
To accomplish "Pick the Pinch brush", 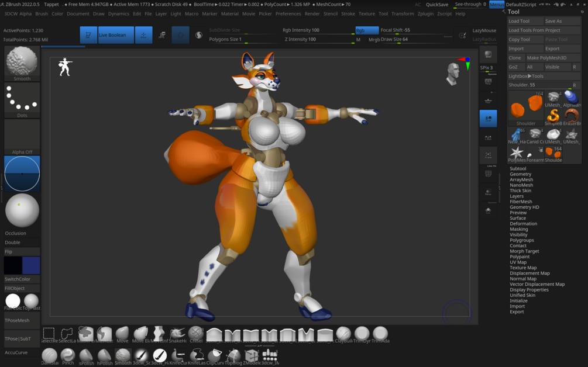I will click(x=68, y=356).
